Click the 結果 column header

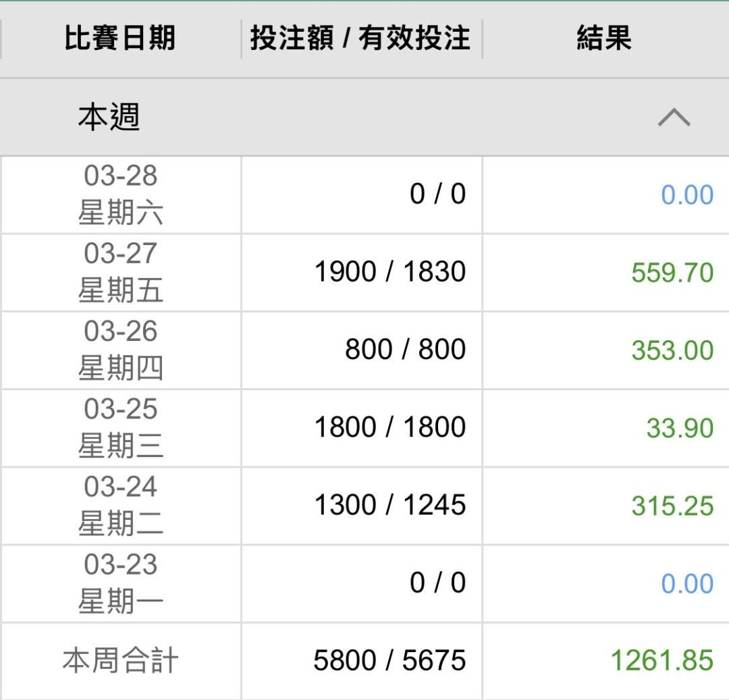coord(604,38)
